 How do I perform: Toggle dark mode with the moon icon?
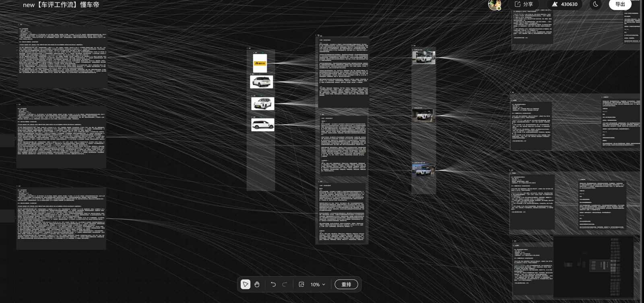[596, 4]
